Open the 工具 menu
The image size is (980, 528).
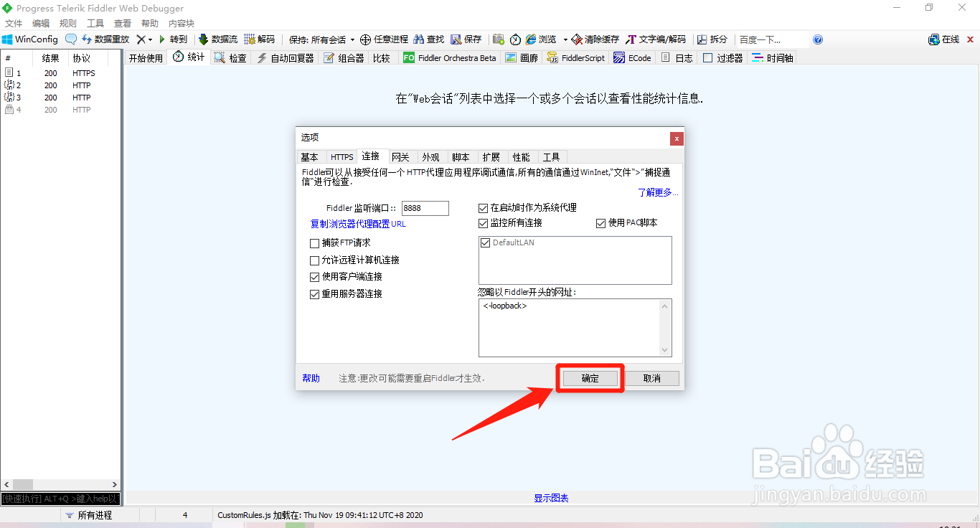pyautogui.click(x=95, y=23)
